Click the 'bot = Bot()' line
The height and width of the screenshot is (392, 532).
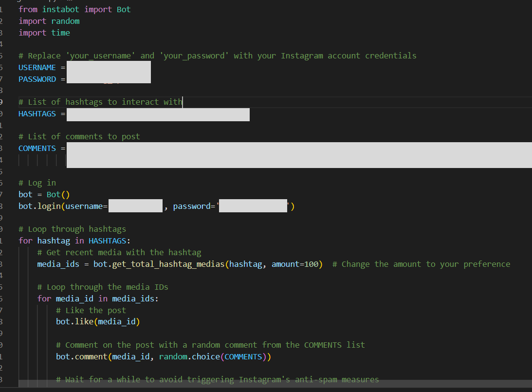44,194
